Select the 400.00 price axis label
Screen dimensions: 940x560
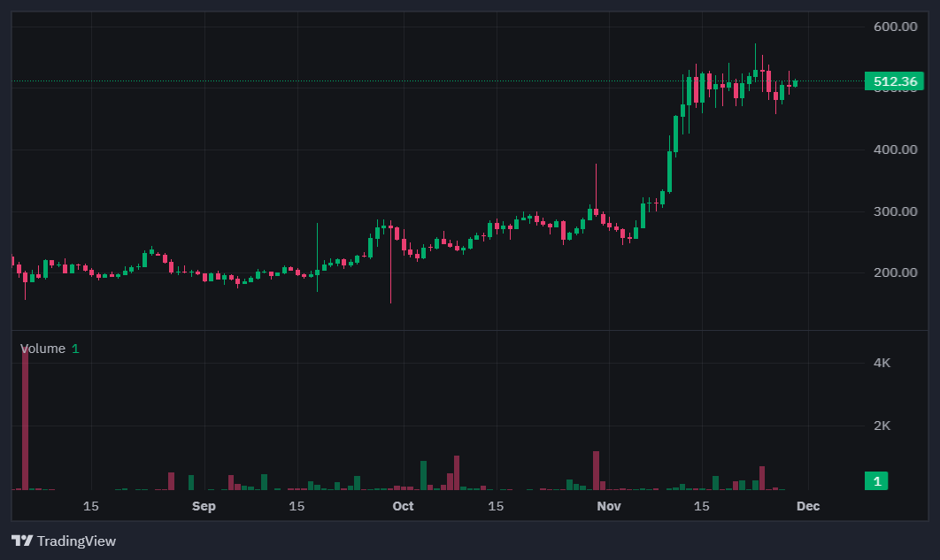tap(895, 150)
